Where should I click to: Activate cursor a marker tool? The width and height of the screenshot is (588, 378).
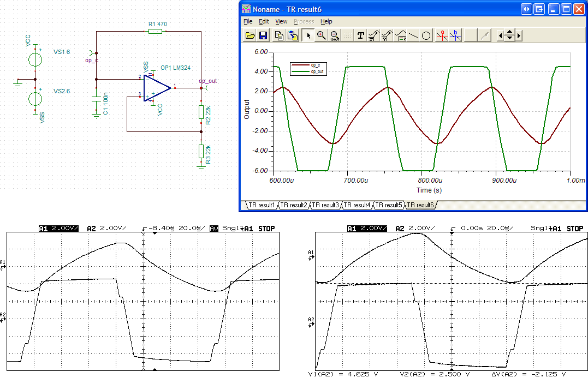442,35
